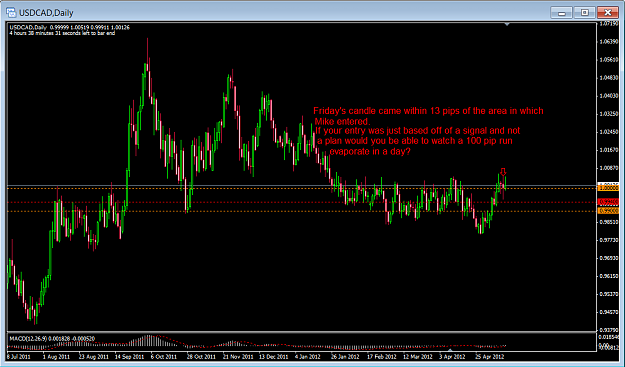Select the 'If your entry was just based' annotation
The image size is (625, 367).
417,131
